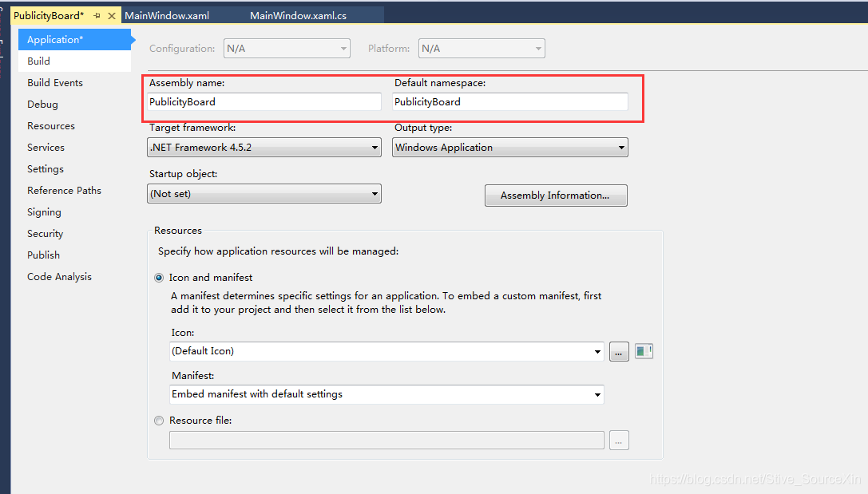The image size is (868, 494).
Task: Click the Resource file path field
Action: (x=386, y=441)
